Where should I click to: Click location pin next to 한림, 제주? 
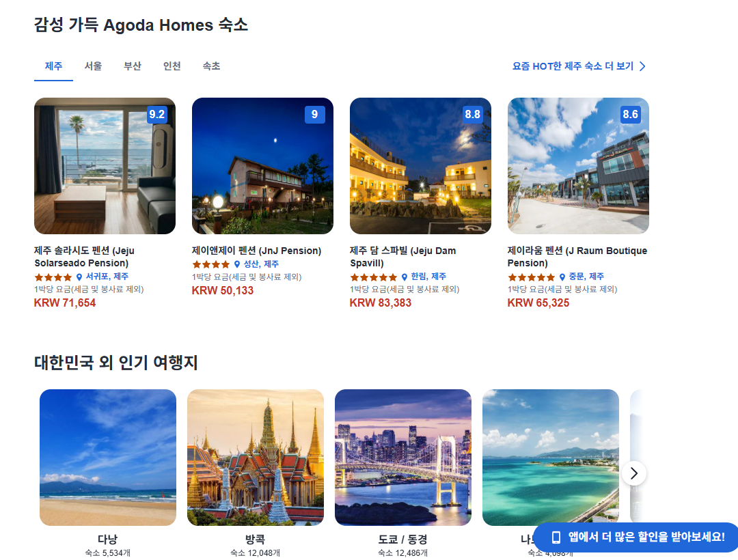click(x=405, y=277)
